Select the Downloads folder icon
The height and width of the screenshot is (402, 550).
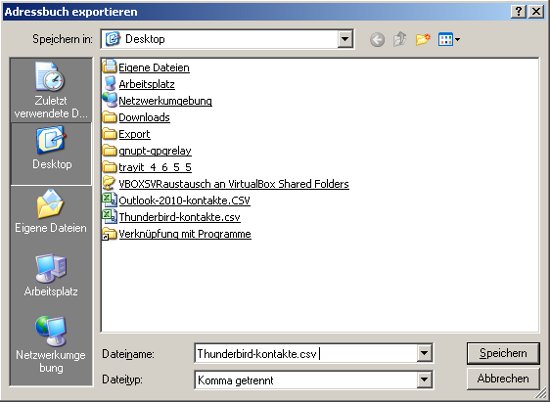(x=109, y=117)
